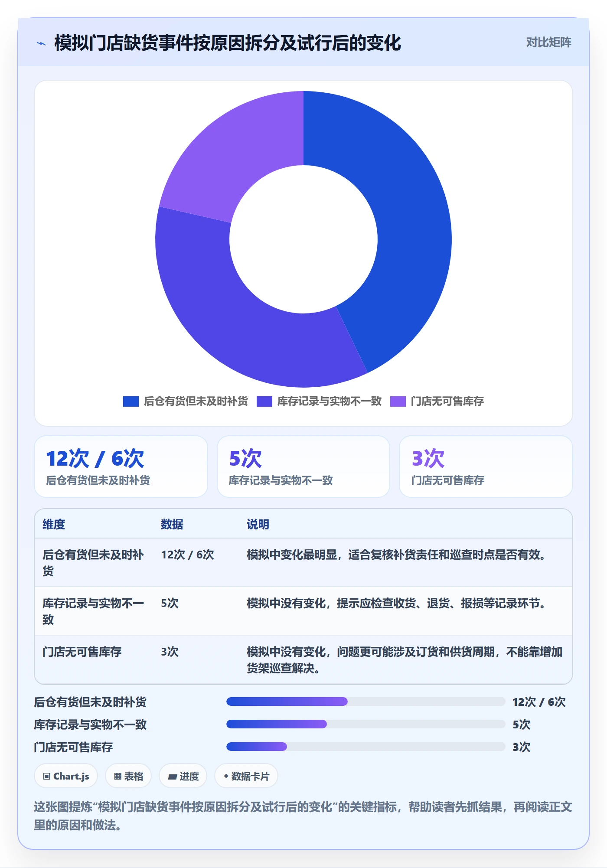Select the 数据卡片 tag
The height and width of the screenshot is (868, 607).
(246, 776)
